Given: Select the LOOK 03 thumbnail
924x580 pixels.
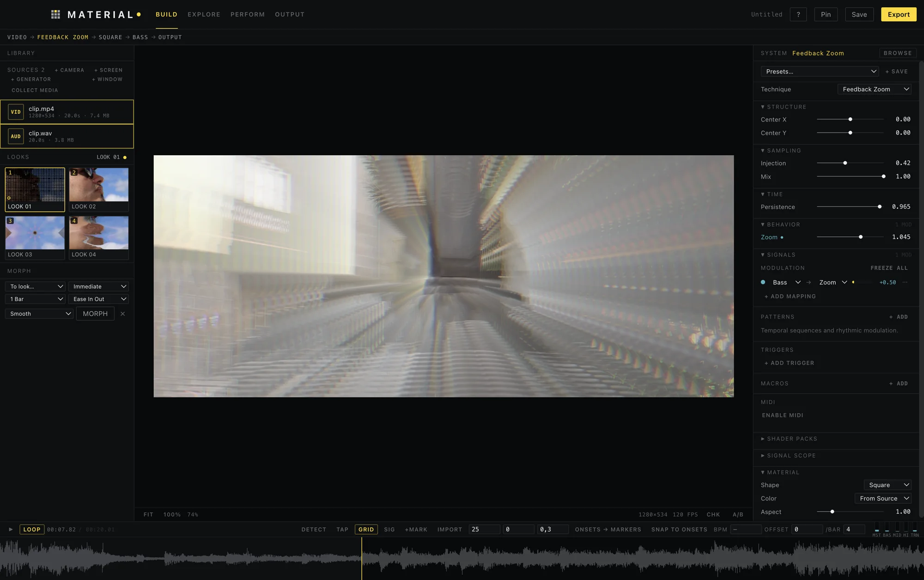Looking at the screenshot, I should [35, 237].
